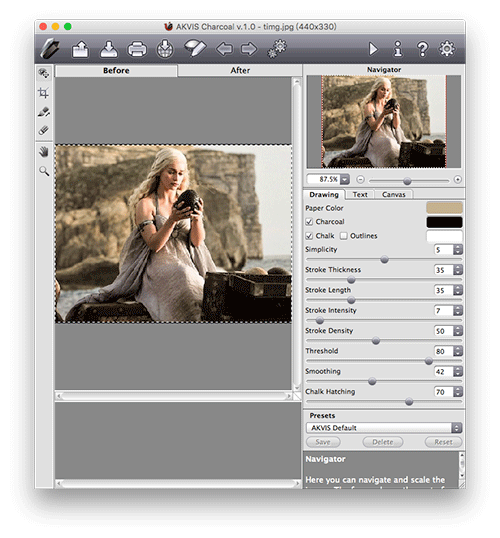Screen dimensions: 500x538
Task: Switch to the Before tab
Action: click(x=116, y=71)
